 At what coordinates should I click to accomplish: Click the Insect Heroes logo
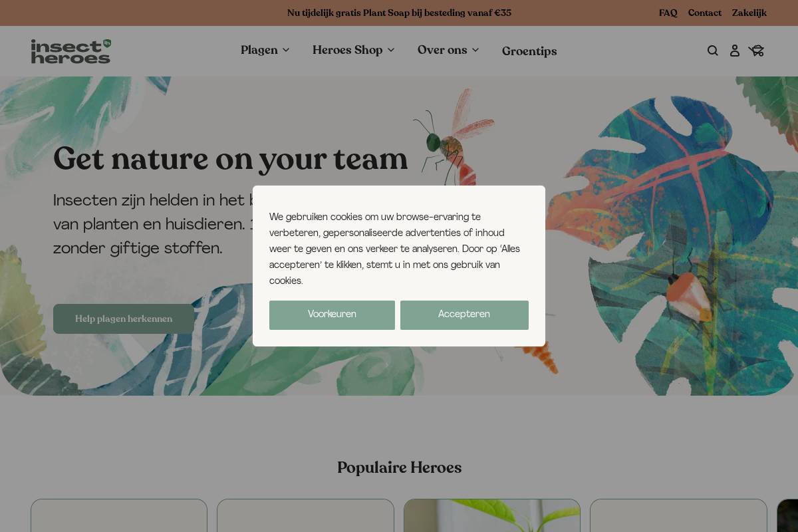click(71, 51)
